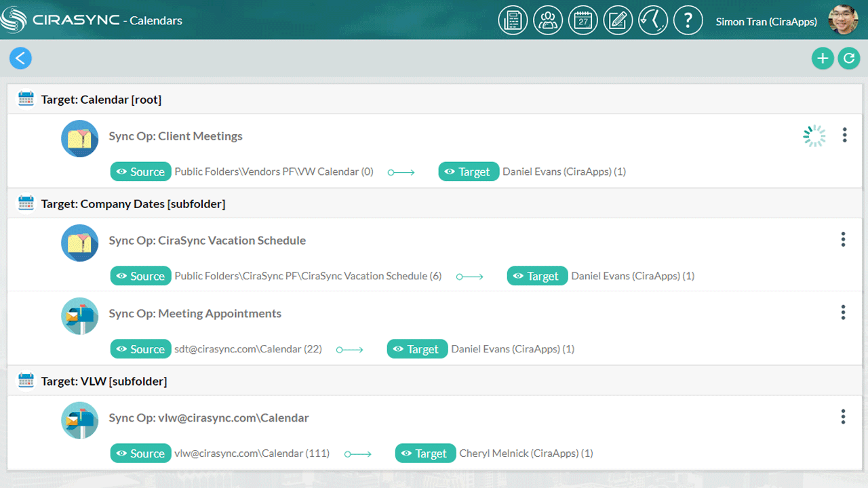
Task: Open the clock history icon in header
Action: point(653,20)
